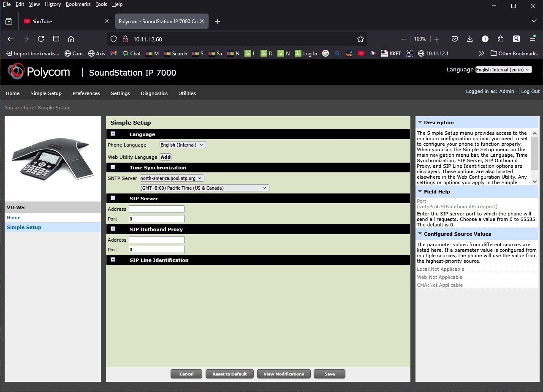This screenshot has width=543, height=392.
Task: Open the SNTP Server dropdown
Action: point(172,178)
